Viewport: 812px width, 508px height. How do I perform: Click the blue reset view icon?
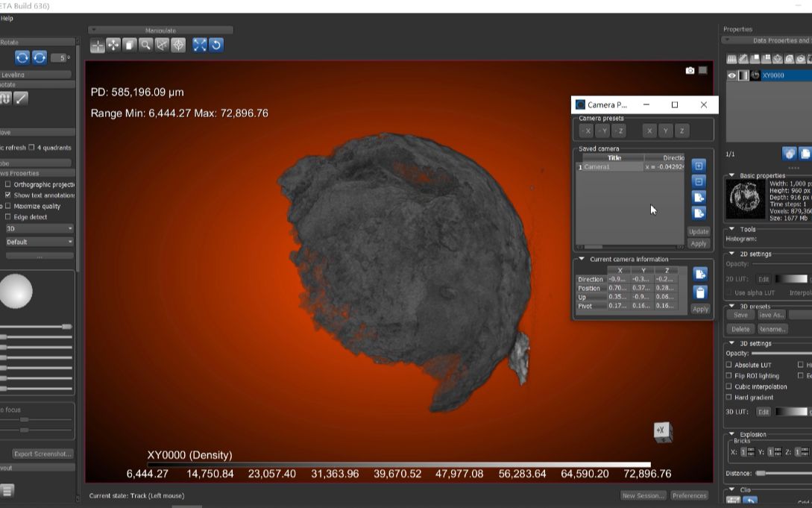215,46
